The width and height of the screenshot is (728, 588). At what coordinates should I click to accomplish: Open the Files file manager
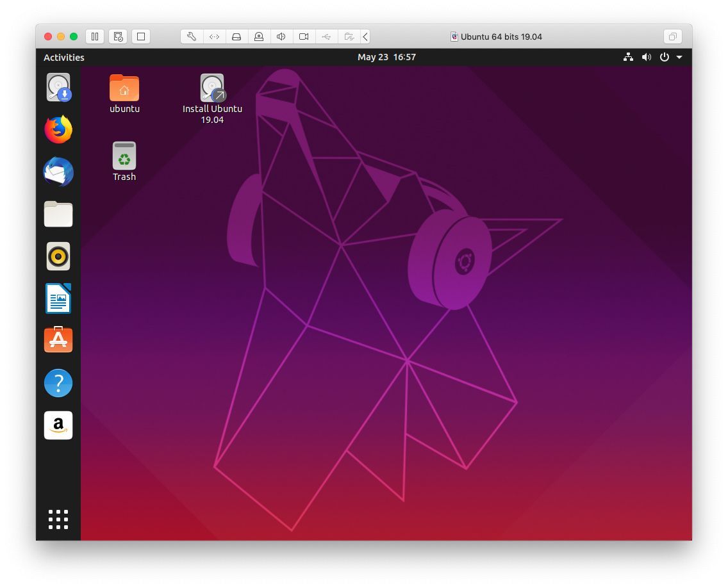[58, 214]
